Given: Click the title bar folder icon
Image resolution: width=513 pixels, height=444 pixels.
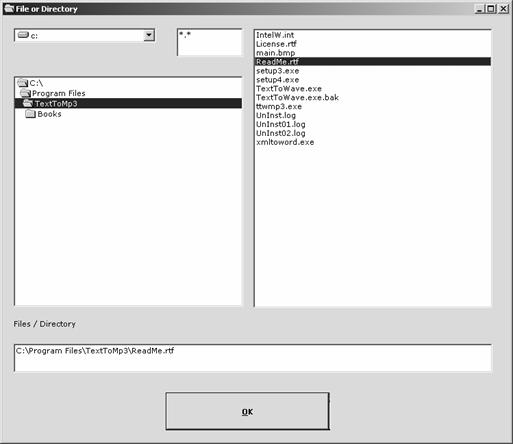Looking at the screenshot, I should tap(9, 8).
